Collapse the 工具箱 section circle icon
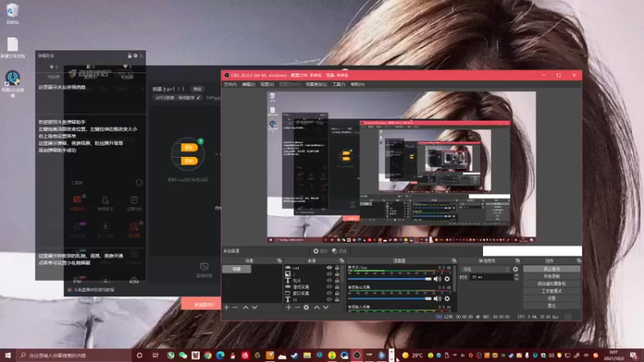Viewport: 644px width, 362px height. [x=139, y=183]
